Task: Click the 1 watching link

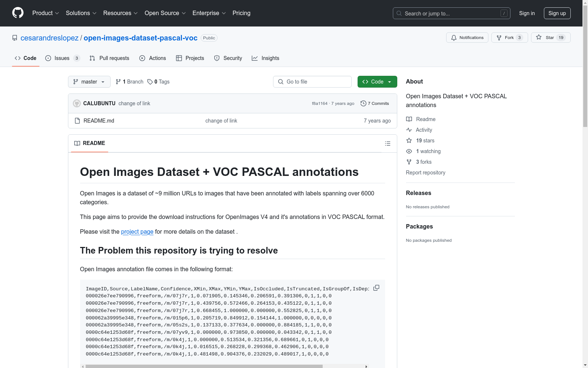Action: 428,151
